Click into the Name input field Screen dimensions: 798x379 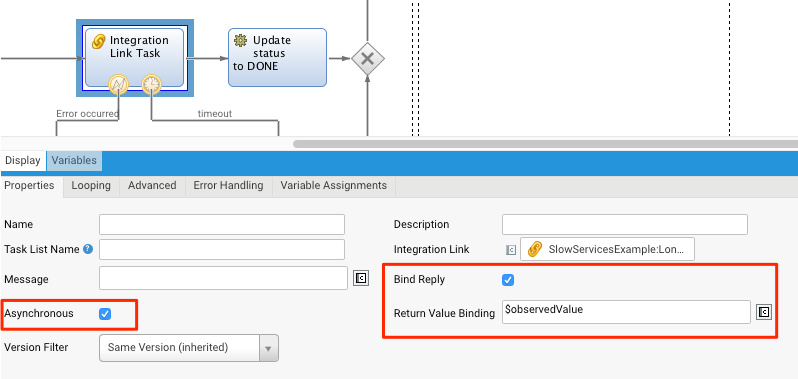[222, 224]
